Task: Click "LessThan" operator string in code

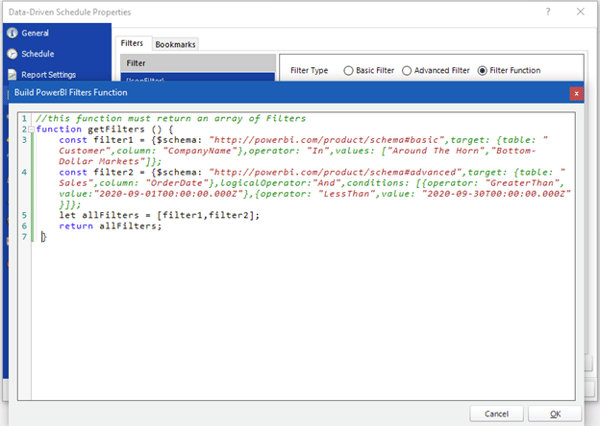Action: click(347, 194)
